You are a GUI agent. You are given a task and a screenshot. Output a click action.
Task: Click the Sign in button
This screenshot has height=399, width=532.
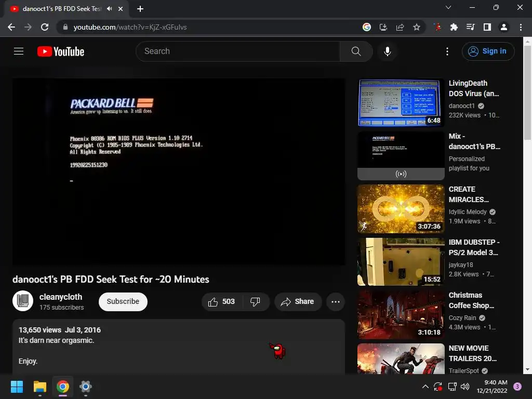(488, 51)
